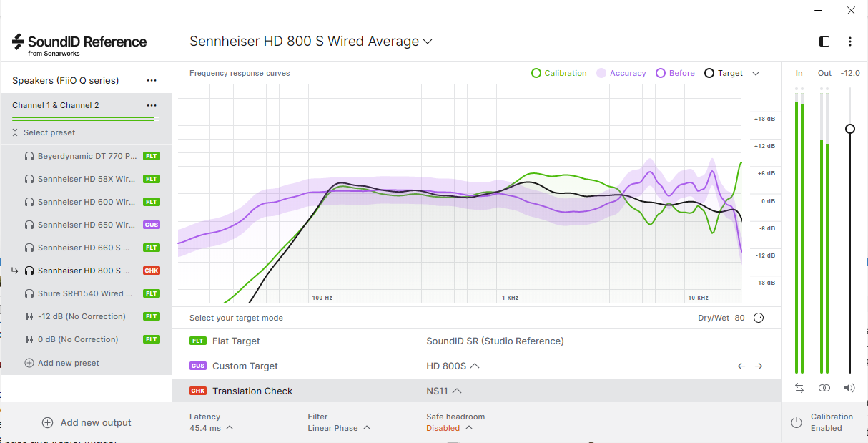Open the Latency 45.4 ms dropdown
868x443 pixels.
pyautogui.click(x=211, y=428)
